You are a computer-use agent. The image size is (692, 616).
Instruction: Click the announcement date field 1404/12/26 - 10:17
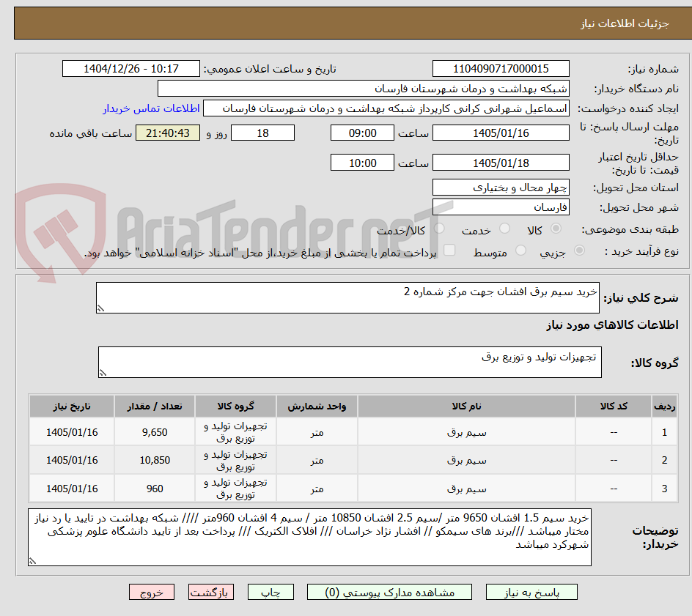[x=131, y=69]
